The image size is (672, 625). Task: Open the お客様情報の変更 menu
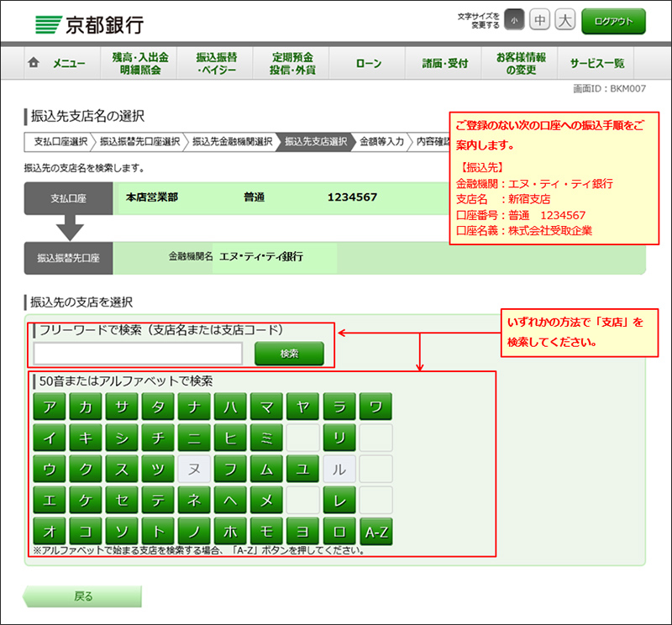tap(520, 64)
